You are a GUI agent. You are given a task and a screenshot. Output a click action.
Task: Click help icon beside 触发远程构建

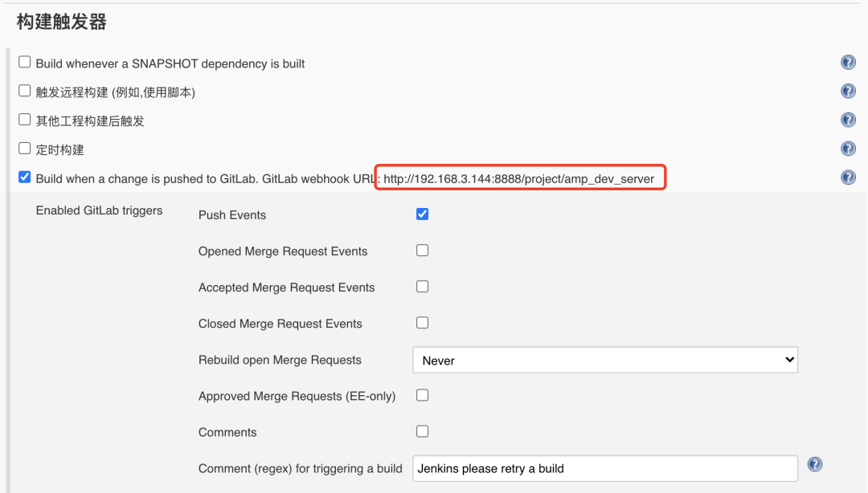[x=848, y=92]
